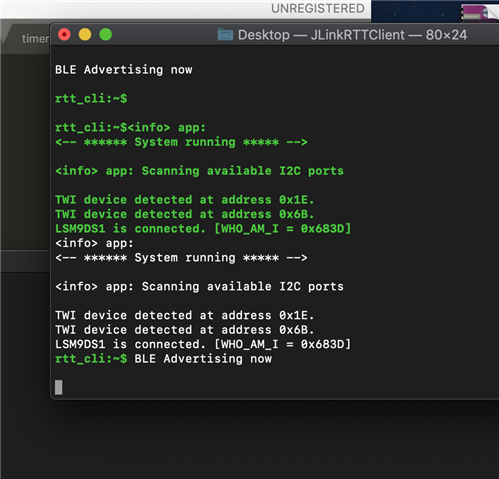Click the green line with address 0x6B
This screenshot has width=499, height=479.
coord(185,214)
